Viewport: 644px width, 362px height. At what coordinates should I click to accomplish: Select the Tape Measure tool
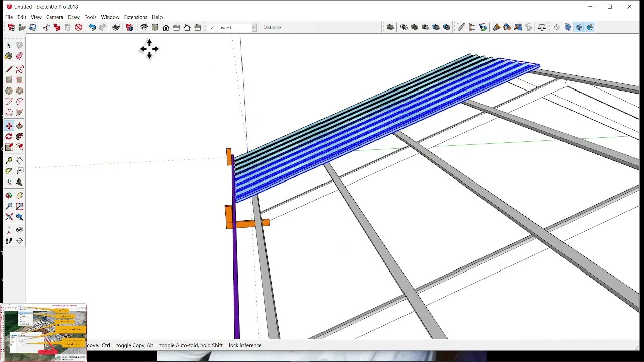coord(9,160)
